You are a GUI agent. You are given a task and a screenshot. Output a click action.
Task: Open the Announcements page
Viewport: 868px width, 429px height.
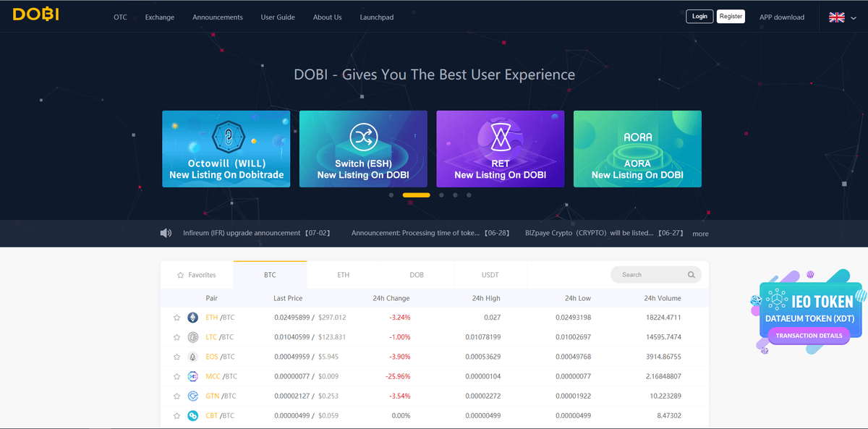coord(218,17)
